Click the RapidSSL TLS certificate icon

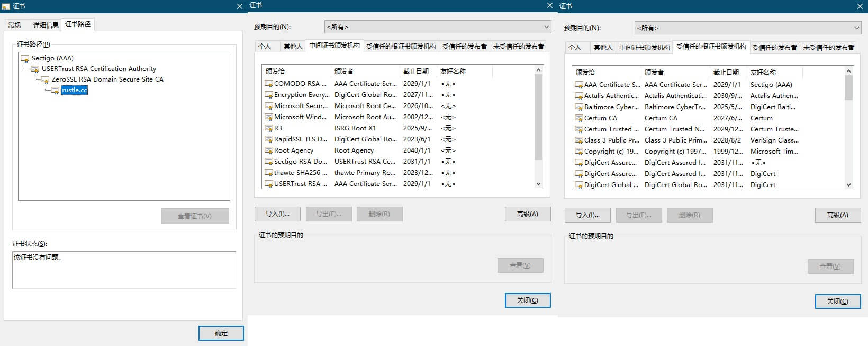point(269,139)
